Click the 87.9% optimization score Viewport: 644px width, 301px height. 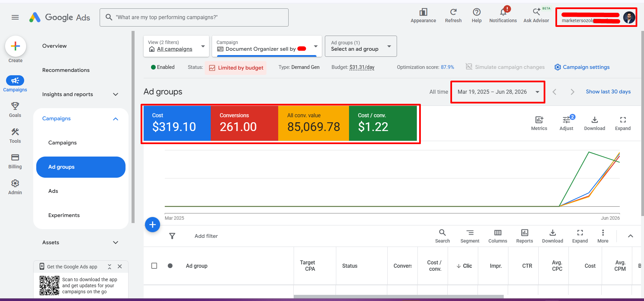coord(447,67)
